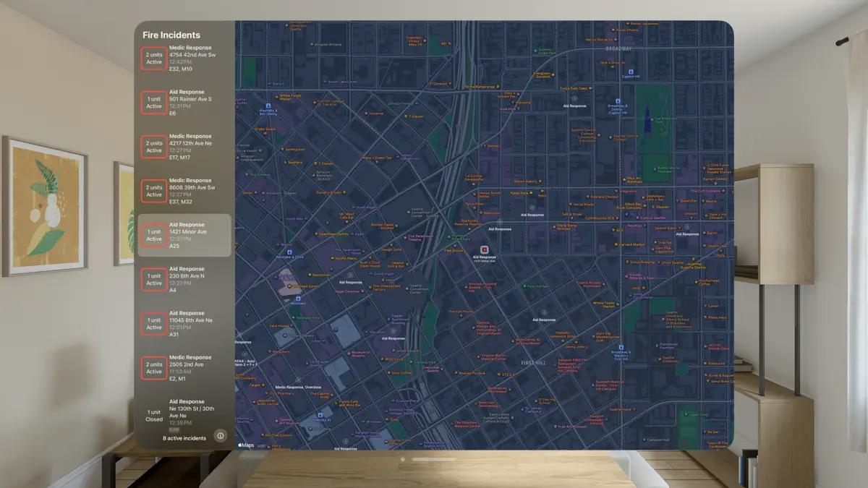The image size is (868, 488).
Task: Select the Medic Response, Overdose map label
Action: [298, 387]
